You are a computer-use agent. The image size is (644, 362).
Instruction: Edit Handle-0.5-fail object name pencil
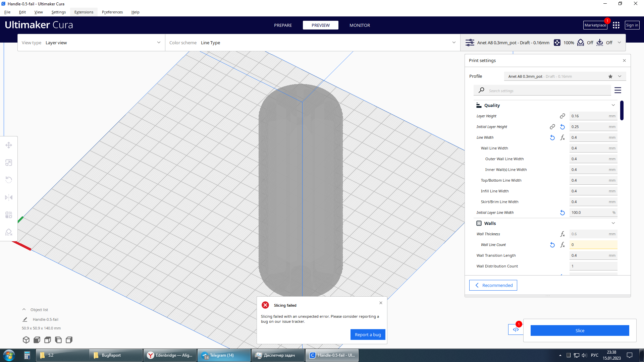25,319
